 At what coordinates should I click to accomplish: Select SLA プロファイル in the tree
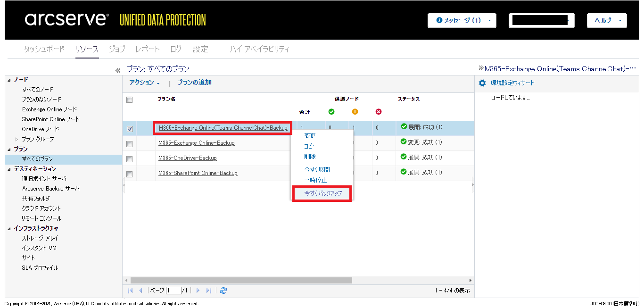(40, 268)
